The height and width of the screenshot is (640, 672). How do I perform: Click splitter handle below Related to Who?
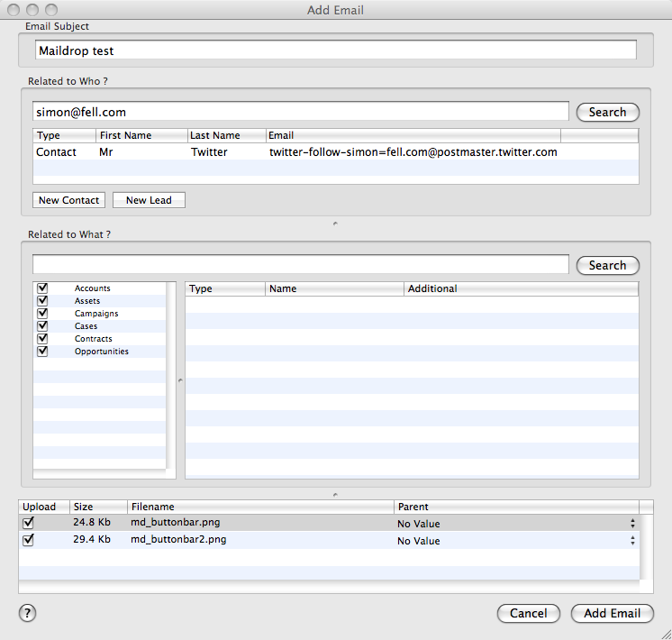[x=335, y=223]
